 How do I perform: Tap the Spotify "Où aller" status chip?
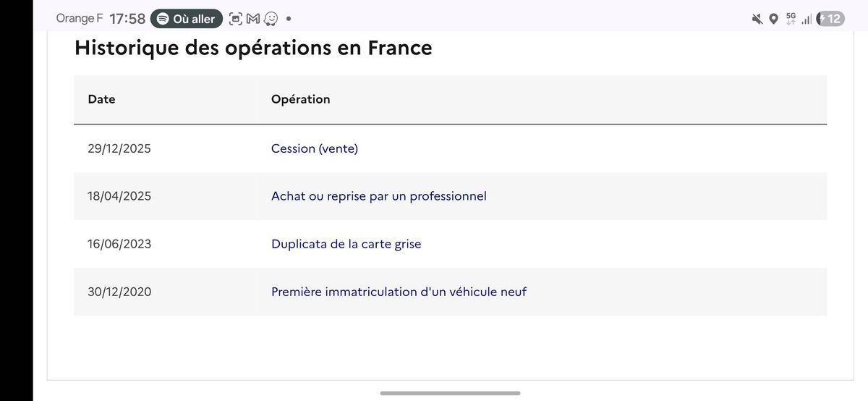[186, 19]
